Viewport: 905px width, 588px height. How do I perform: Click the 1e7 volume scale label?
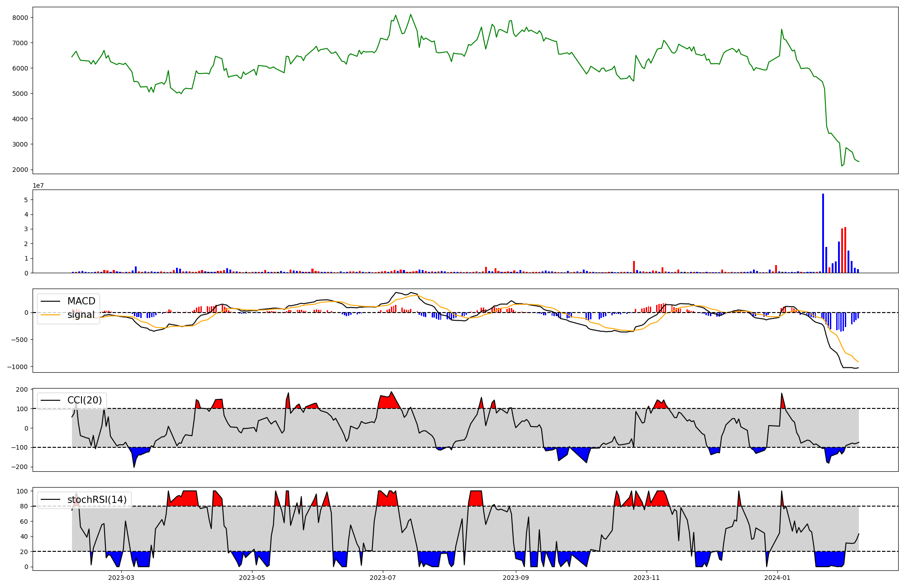38,185
